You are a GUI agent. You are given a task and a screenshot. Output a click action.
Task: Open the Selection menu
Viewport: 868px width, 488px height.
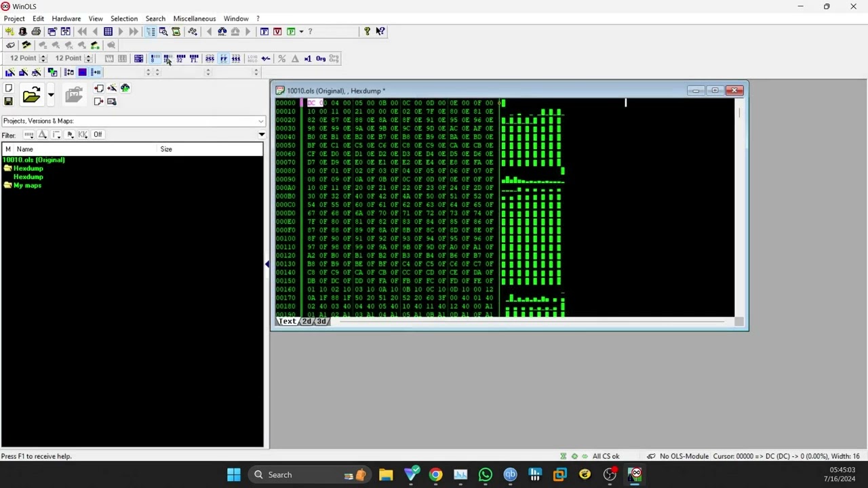[x=124, y=18]
